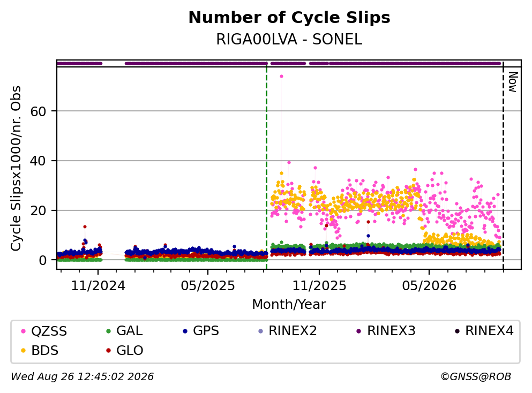
Task: Click the GAL legend label
Action: [129, 330]
